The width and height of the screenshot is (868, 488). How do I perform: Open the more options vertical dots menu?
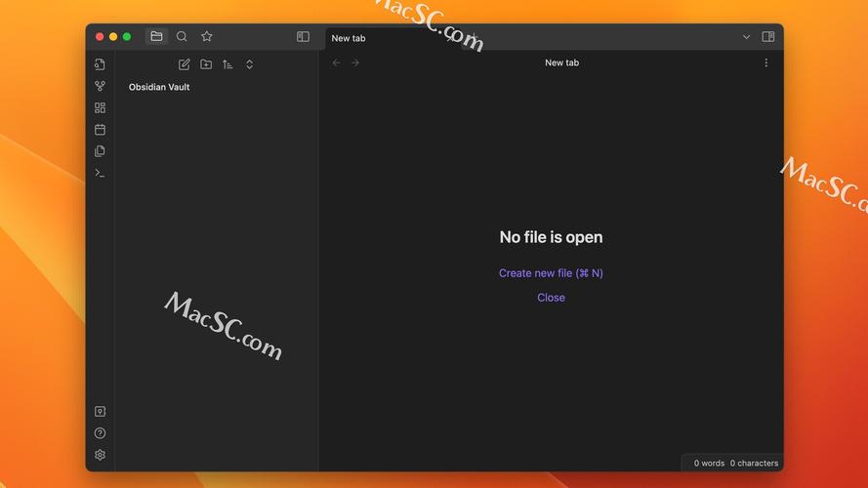(766, 63)
